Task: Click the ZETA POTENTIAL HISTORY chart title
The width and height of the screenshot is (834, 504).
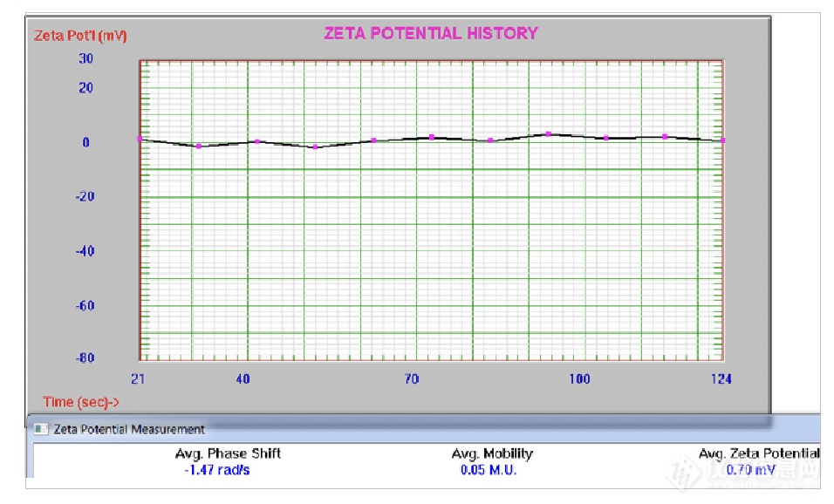Action: coord(431,34)
